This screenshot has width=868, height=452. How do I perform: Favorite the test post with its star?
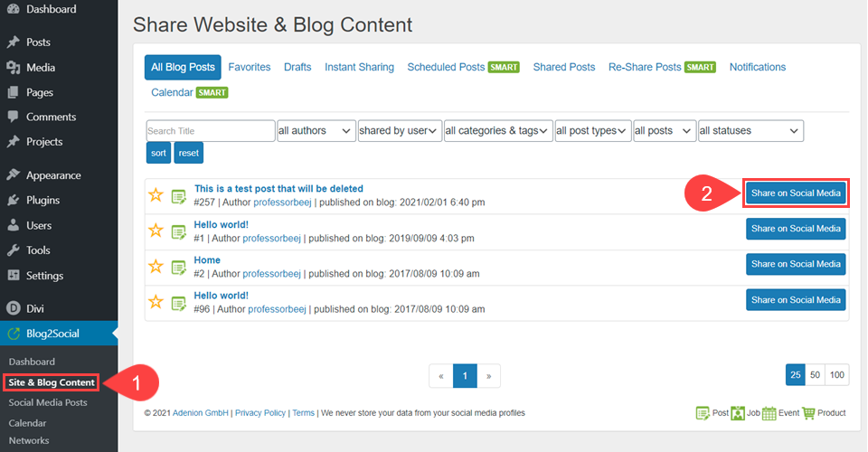tap(156, 194)
